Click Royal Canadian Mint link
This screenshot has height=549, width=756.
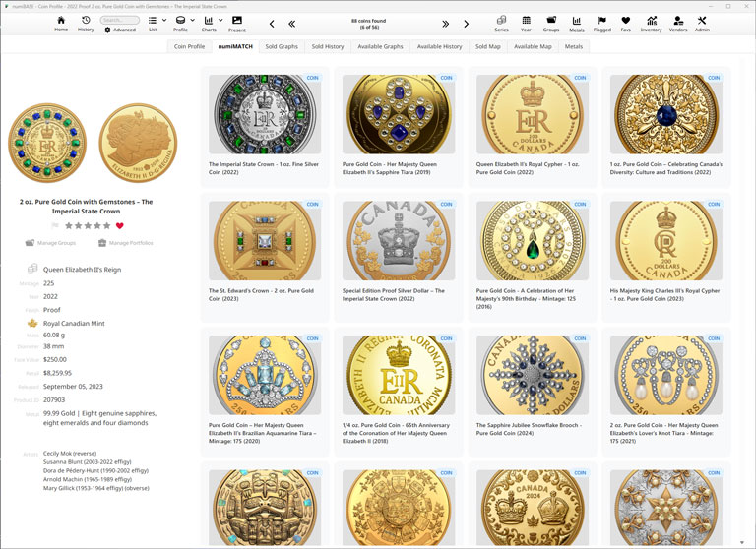[x=74, y=324]
